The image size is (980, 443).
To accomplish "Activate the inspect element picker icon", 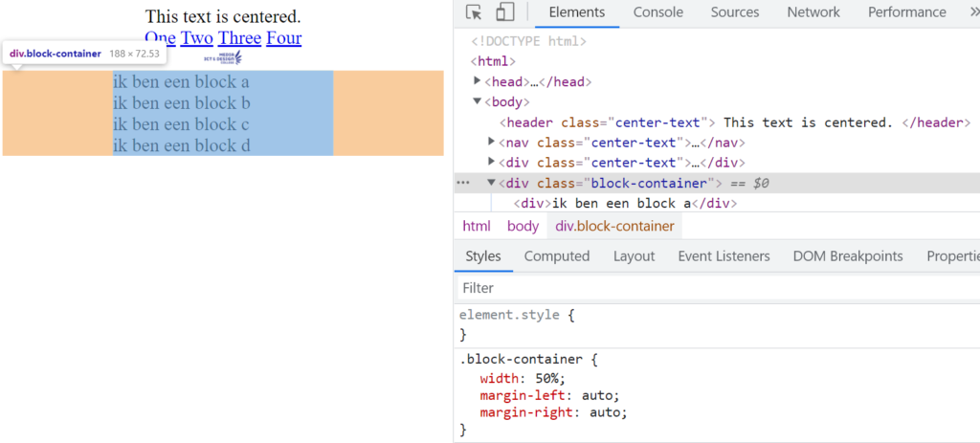I will pyautogui.click(x=474, y=12).
